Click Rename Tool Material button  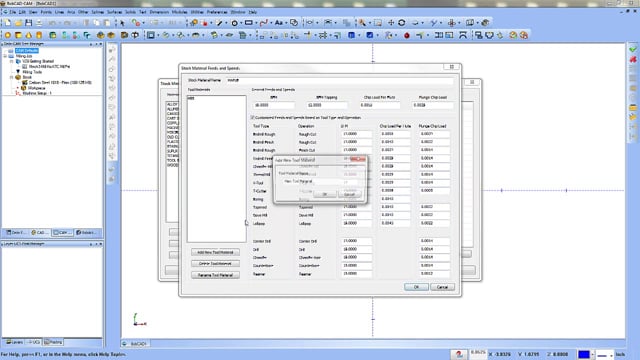pos(215,275)
